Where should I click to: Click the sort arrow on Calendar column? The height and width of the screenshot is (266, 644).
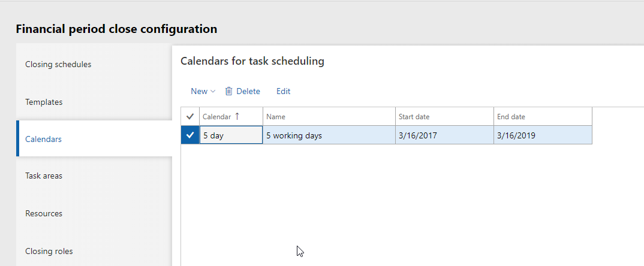[x=237, y=116]
